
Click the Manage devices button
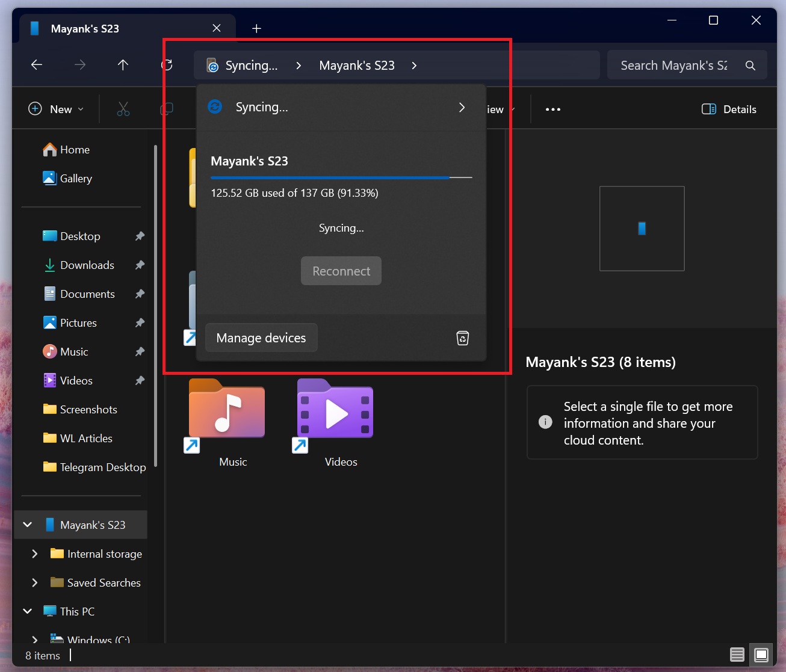pos(261,338)
